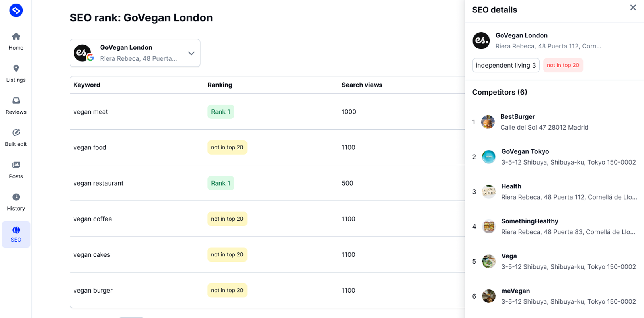Open Reviews inbox icon in sidebar
The height and width of the screenshot is (318, 644).
coord(16,101)
